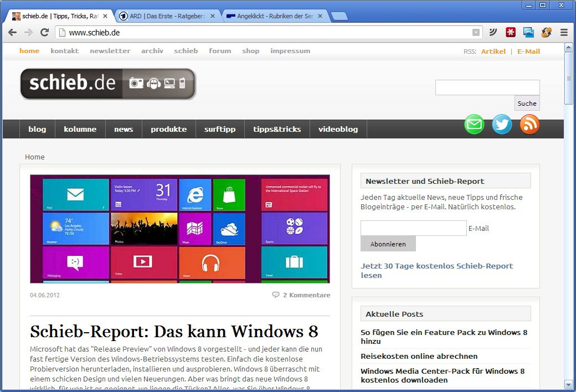Open the orange RSS feed round icon

529,124
